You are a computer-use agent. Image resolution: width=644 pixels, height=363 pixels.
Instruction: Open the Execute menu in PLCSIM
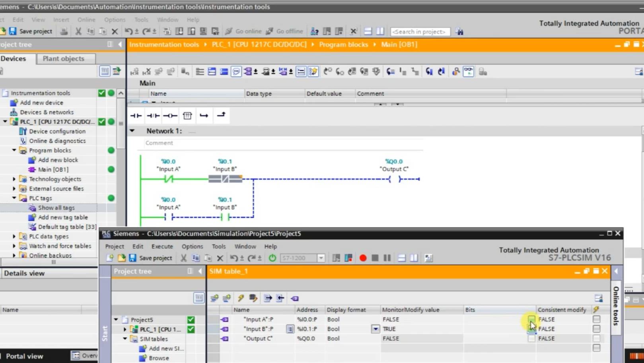162,246
